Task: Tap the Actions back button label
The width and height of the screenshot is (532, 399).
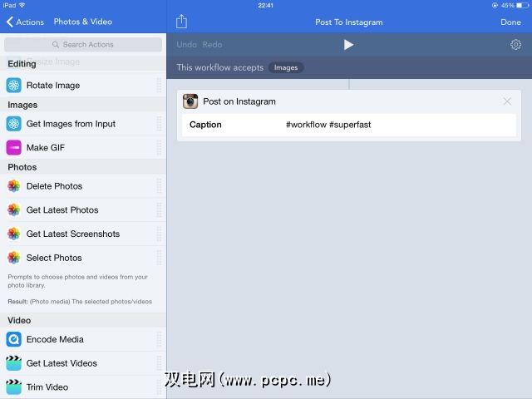Action: click(x=30, y=22)
